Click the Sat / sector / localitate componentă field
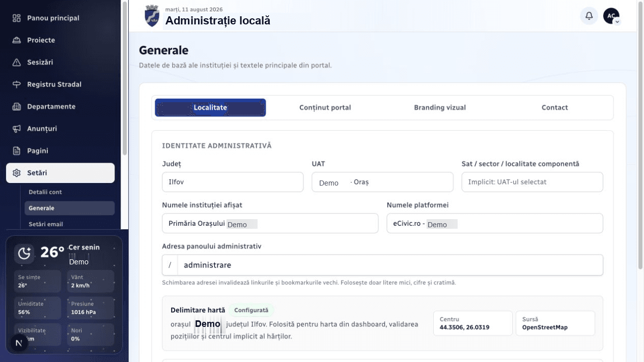644x362 pixels. pyautogui.click(x=532, y=182)
